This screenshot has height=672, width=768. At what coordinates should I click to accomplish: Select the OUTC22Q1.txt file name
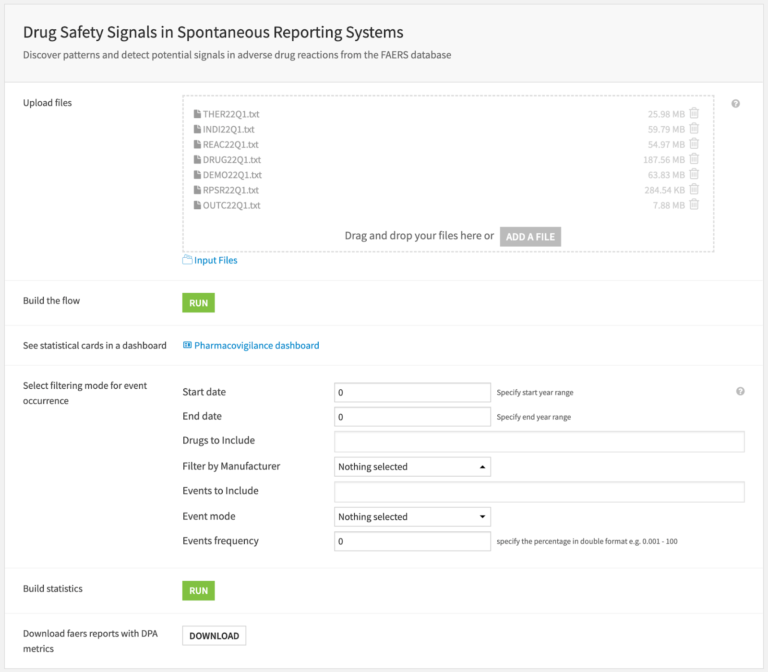pos(232,205)
